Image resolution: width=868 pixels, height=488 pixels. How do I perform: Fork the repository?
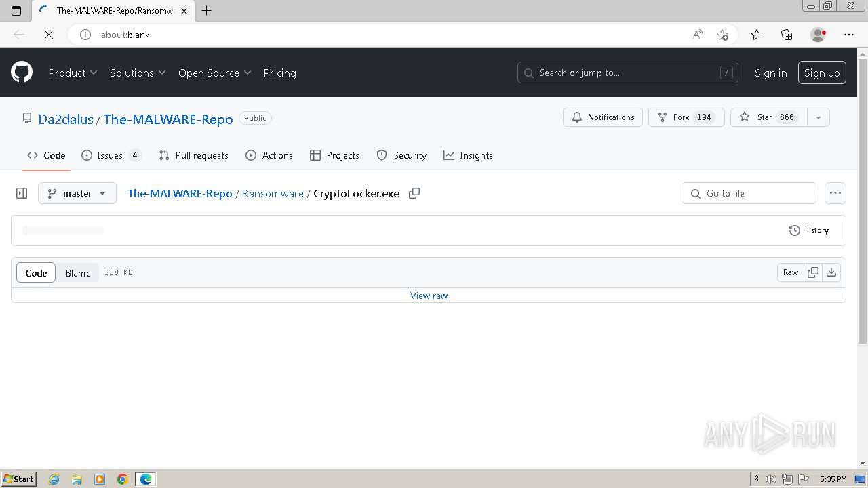click(x=686, y=117)
